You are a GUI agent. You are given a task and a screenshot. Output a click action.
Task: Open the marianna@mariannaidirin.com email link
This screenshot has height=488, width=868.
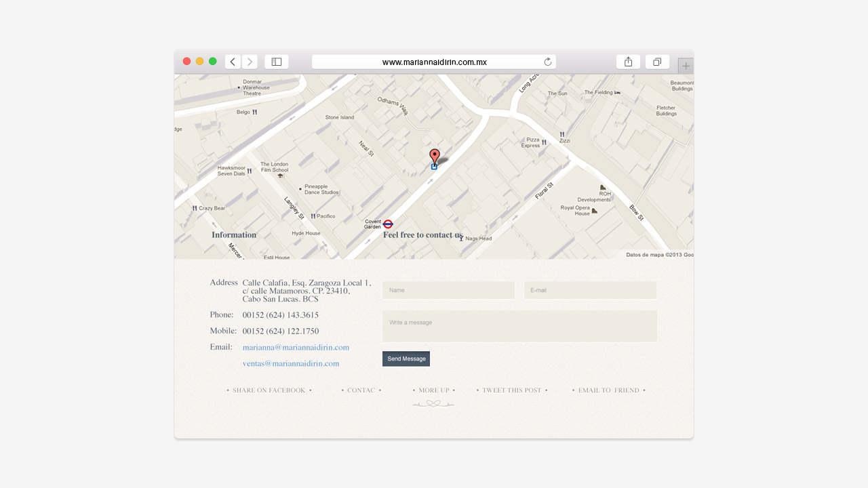pyautogui.click(x=296, y=347)
